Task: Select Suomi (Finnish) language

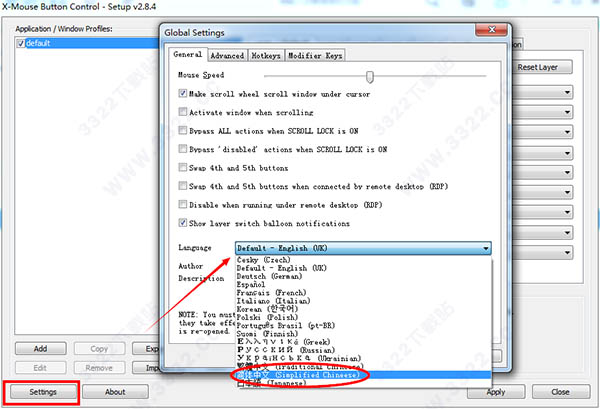Action: pyautogui.click(x=363, y=334)
